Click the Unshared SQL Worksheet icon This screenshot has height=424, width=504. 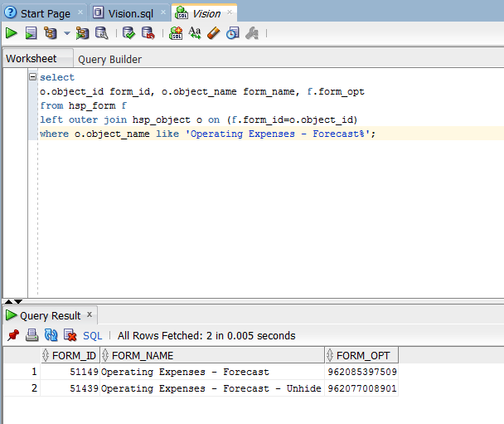click(x=176, y=33)
